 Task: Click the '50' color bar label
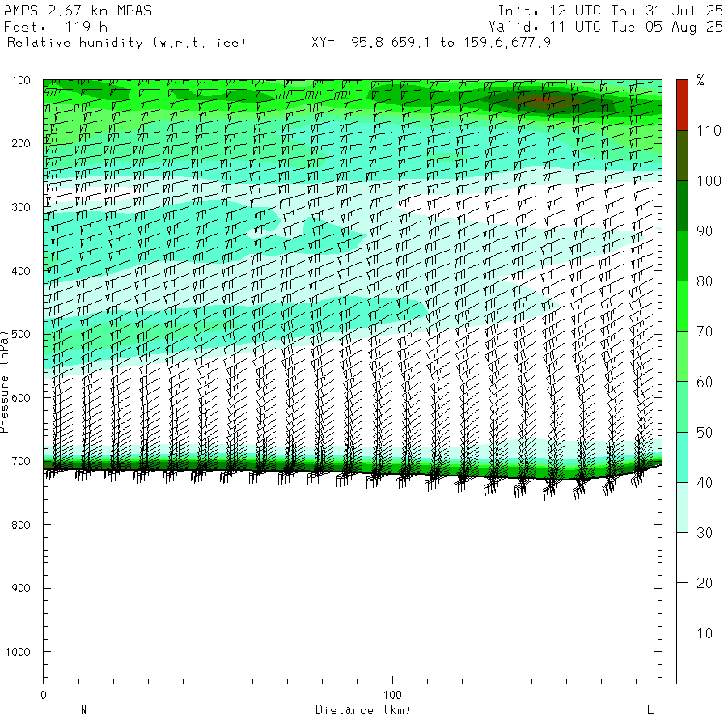[705, 433]
